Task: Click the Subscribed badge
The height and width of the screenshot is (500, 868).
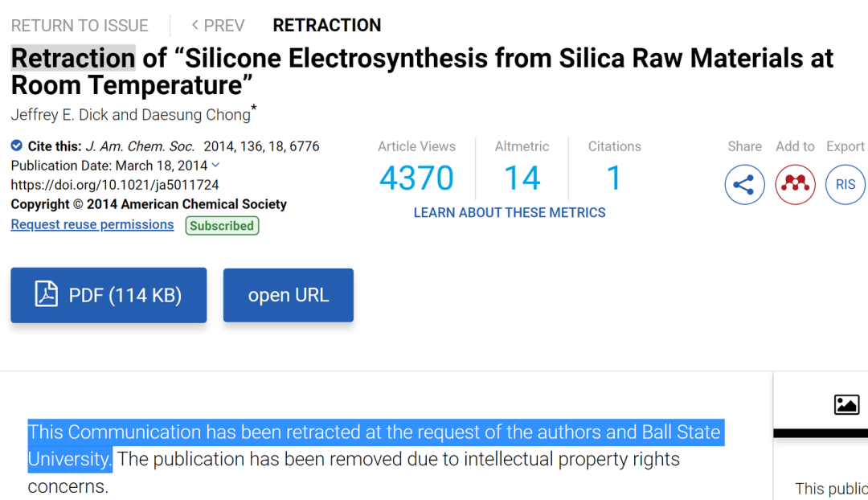Action: pyautogui.click(x=222, y=225)
